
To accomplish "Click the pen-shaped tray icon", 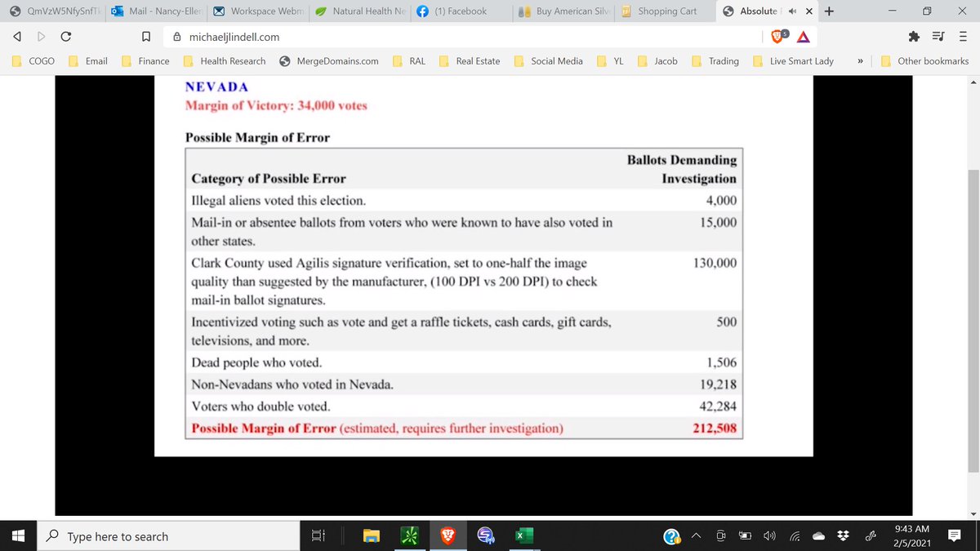I will [871, 536].
